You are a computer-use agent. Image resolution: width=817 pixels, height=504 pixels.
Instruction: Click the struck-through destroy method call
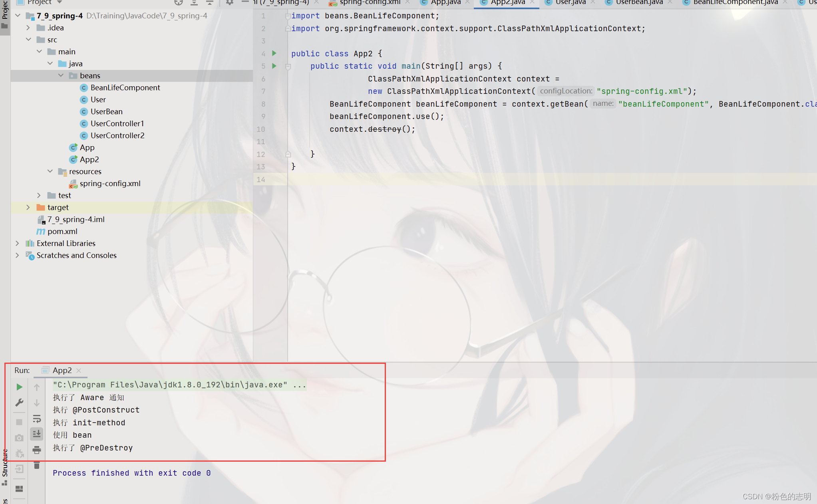pos(384,129)
